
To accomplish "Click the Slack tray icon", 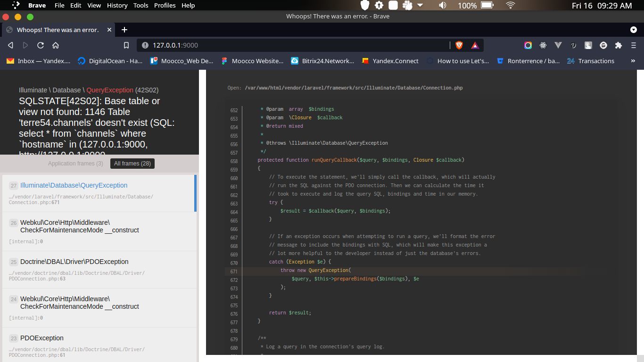I will click(x=407, y=6).
